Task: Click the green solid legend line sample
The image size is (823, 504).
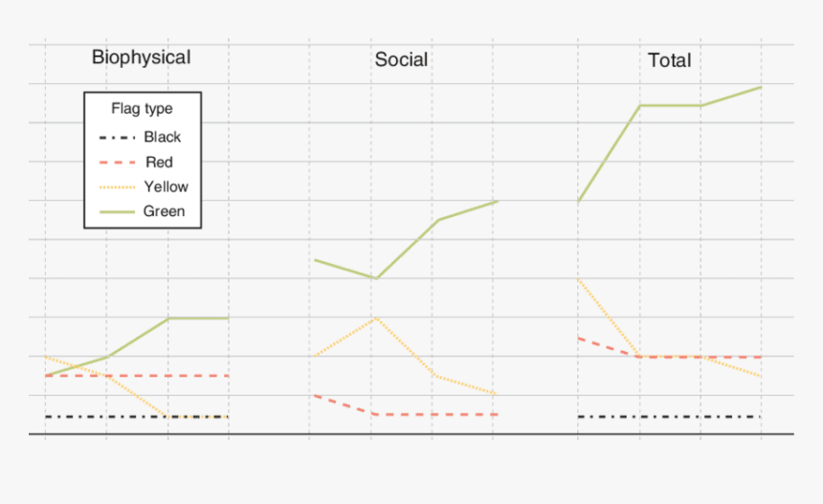Action: tap(115, 212)
